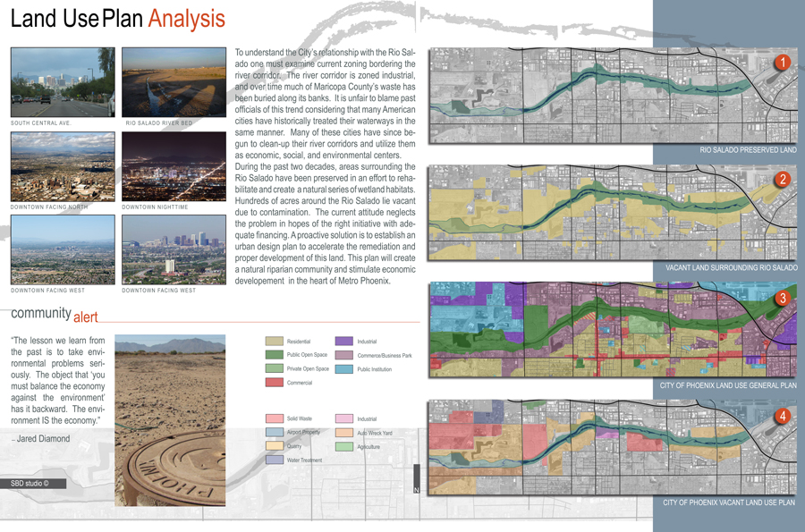Click the orange number 4 map marker
805x532 pixels.
pyautogui.click(x=783, y=416)
